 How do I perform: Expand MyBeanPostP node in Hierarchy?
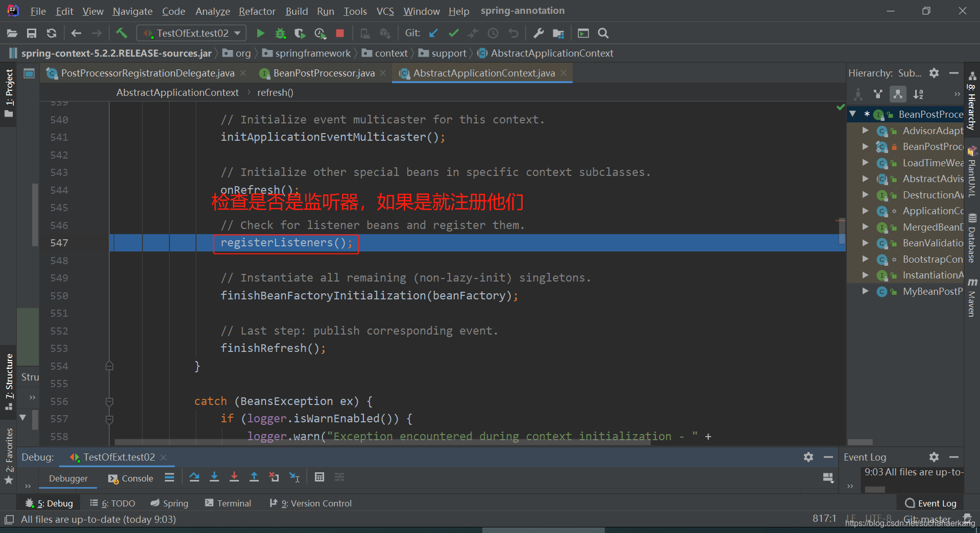(865, 291)
